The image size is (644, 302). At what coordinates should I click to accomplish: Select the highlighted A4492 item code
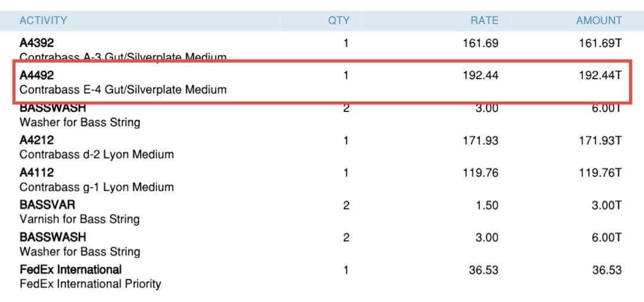click(36, 76)
